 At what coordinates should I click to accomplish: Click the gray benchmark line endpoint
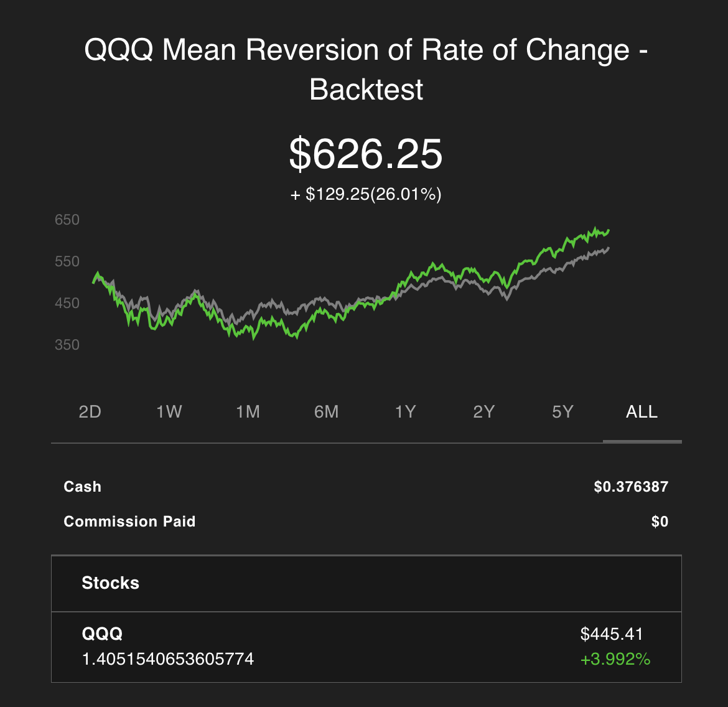coord(608,248)
